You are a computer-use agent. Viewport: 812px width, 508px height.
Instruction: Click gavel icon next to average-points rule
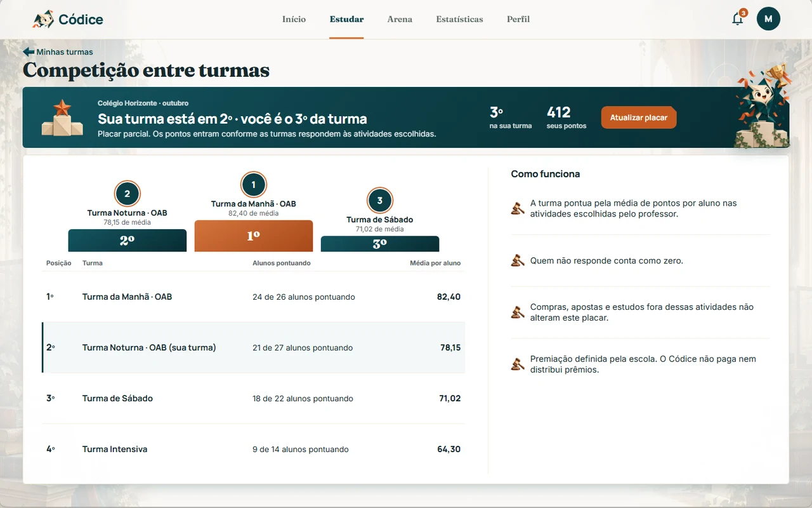[x=518, y=208]
